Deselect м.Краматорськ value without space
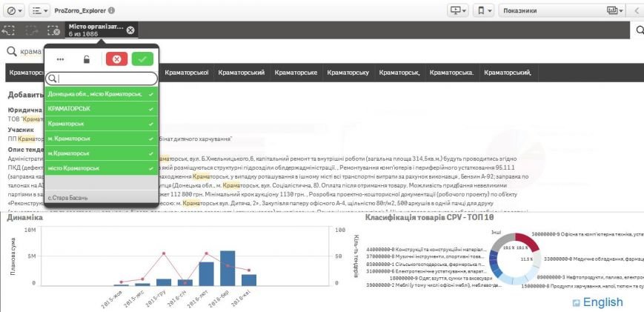The width and height of the screenshot is (644, 312). (x=102, y=153)
